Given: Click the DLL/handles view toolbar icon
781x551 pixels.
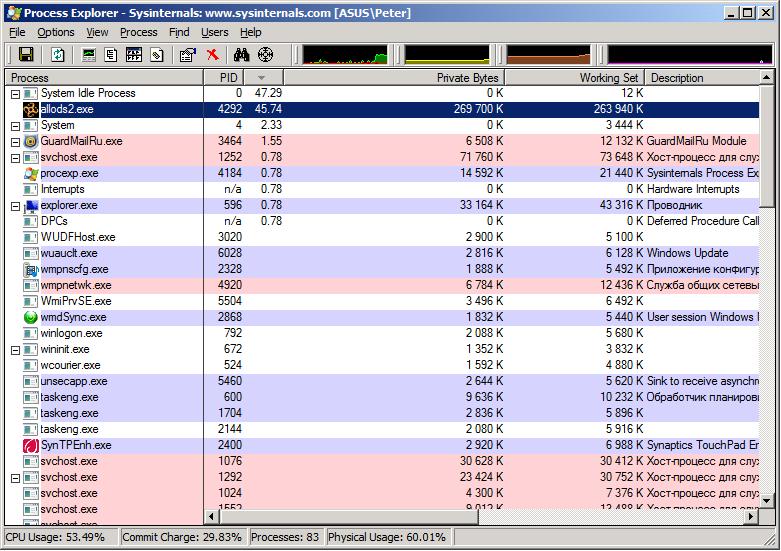Looking at the screenshot, I should coord(156,54).
